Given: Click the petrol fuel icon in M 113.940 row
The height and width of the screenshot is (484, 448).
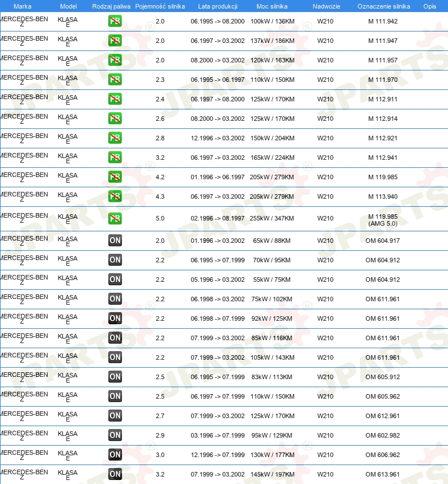Looking at the screenshot, I should (x=115, y=196).
